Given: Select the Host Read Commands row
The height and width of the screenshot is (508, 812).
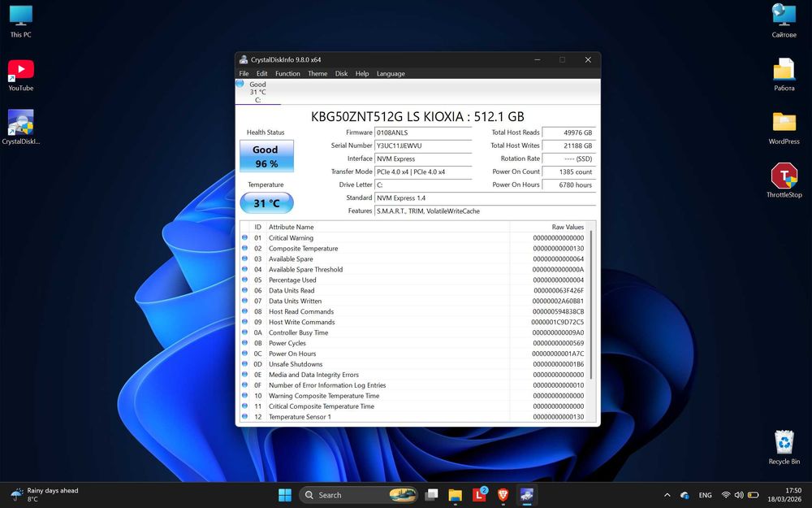Looking at the screenshot, I should [x=414, y=311].
